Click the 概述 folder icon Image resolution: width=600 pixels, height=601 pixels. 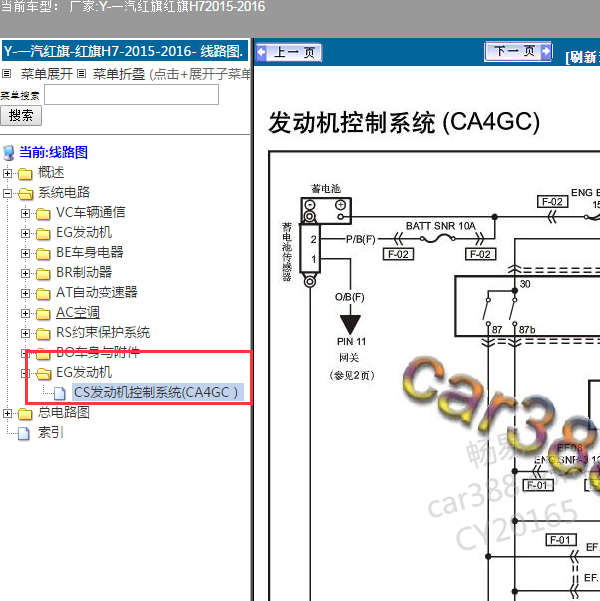(x=25, y=174)
